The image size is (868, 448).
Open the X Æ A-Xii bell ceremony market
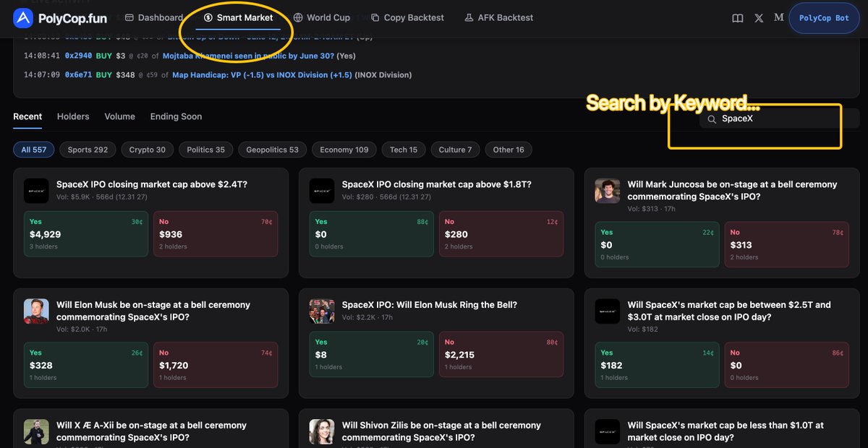point(151,431)
